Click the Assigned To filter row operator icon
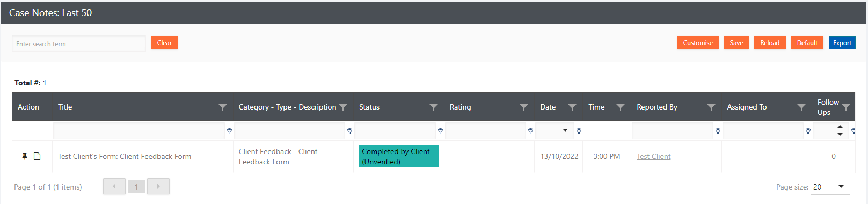Image resolution: width=868 pixels, height=204 pixels. [808, 131]
